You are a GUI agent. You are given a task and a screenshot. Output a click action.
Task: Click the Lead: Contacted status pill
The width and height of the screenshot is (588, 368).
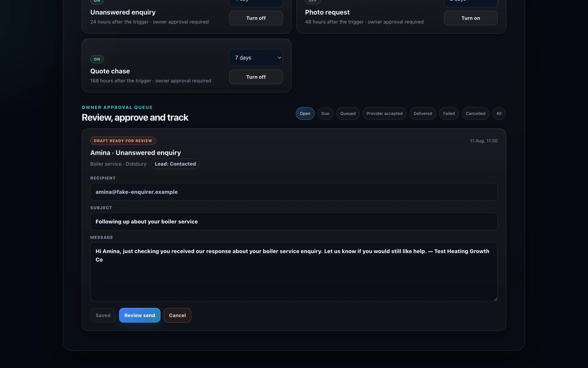[x=175, y=164]
